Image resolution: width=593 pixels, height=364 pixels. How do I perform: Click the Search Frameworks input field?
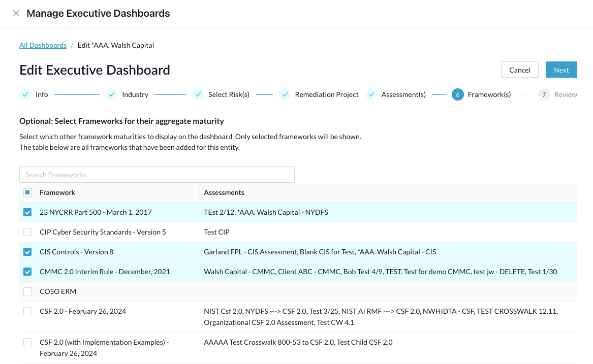click(x=157, y=175)
